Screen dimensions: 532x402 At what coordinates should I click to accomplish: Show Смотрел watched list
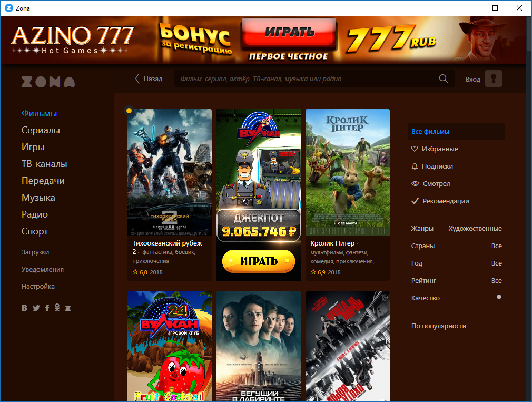click(x=436, y=183)
